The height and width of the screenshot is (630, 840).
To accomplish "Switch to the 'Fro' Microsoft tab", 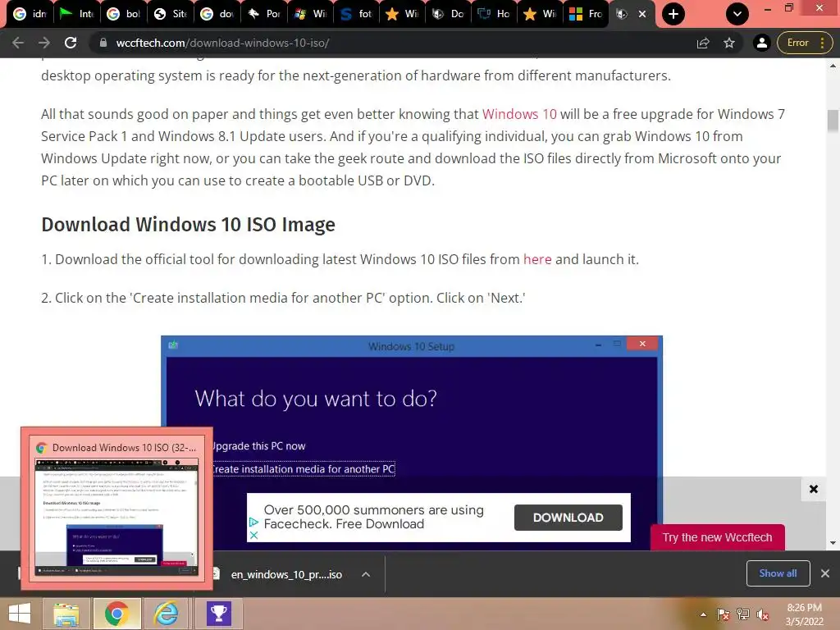I will pyautogui.click(x=586, y=14).
